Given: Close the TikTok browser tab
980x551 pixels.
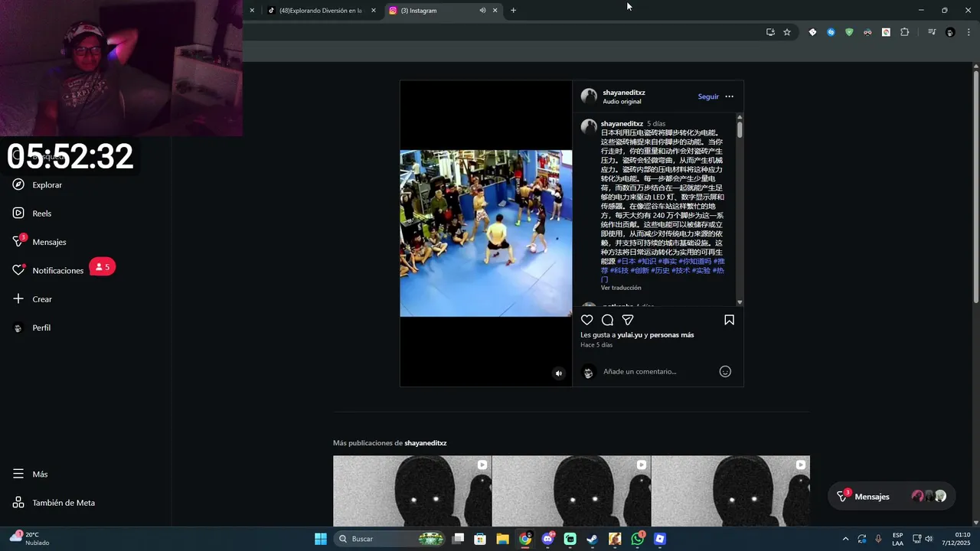Looking at the screenshot, I should click(374, 11).
